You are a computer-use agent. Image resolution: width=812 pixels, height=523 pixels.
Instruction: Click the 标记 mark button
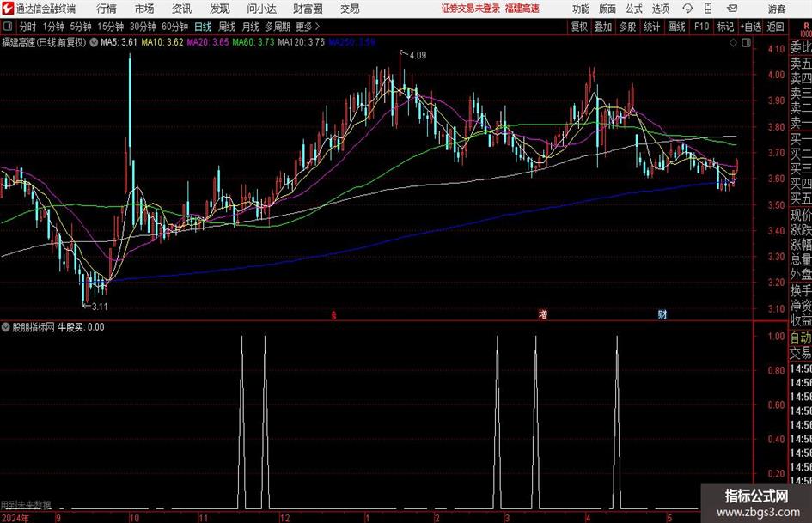click(x=725, y=27)
